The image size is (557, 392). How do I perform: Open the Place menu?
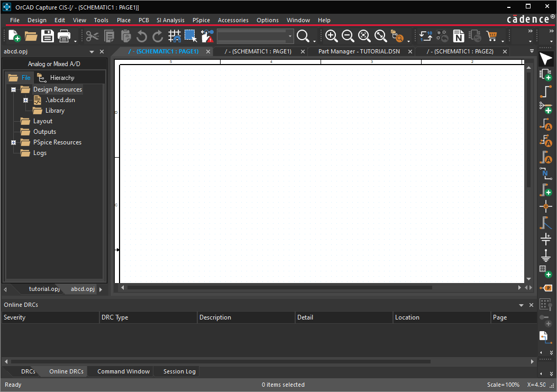click(123, 20)
